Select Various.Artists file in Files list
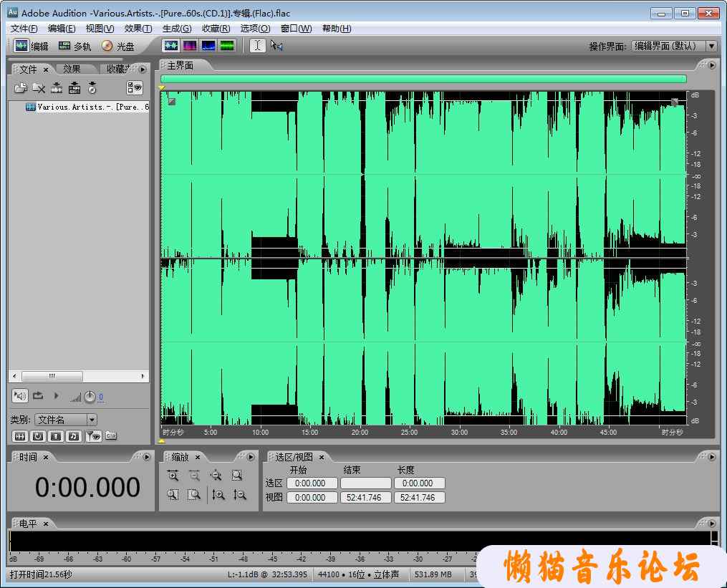 pos(87,107)
